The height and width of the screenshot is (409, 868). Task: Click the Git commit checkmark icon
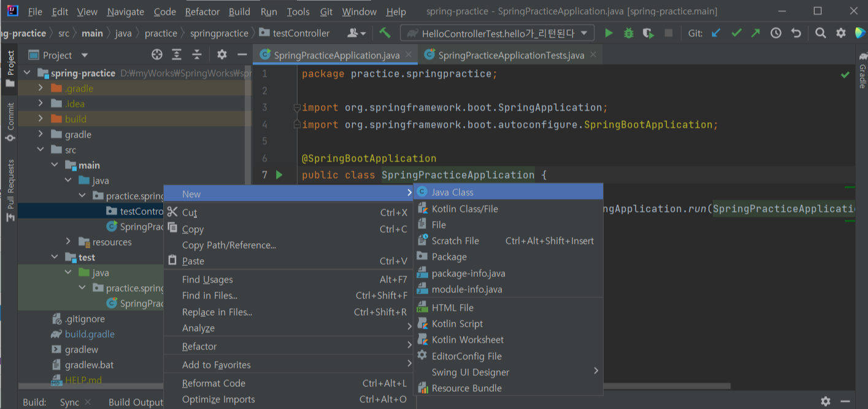pyautogui.click(x=736, y=33)
